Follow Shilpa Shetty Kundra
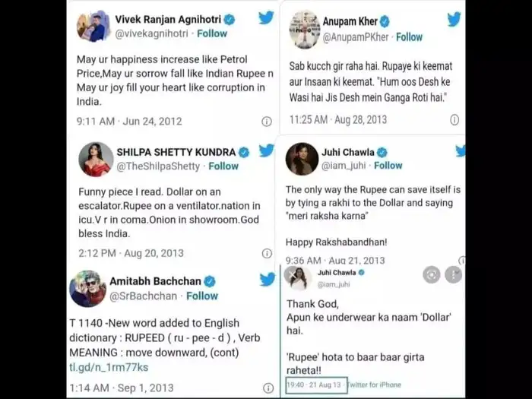 click(x=223, y=166)
